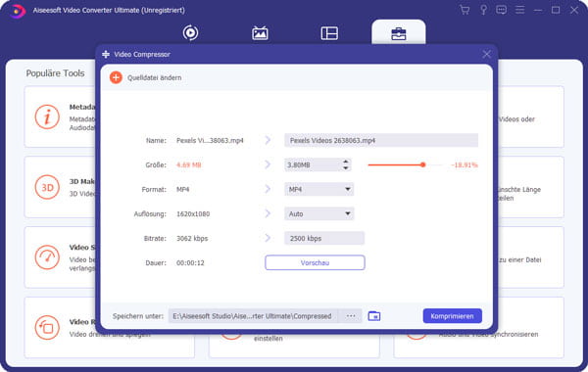Click the shopping cart icon
Viewport: 588px width, 372px height.
coord(465,10)
